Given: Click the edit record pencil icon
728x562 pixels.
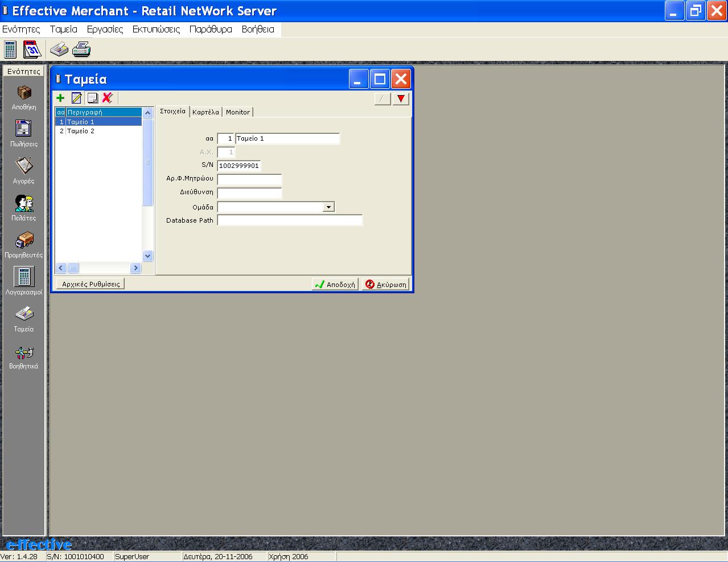Looking at the screenshot, I should (x=76, y=98).
